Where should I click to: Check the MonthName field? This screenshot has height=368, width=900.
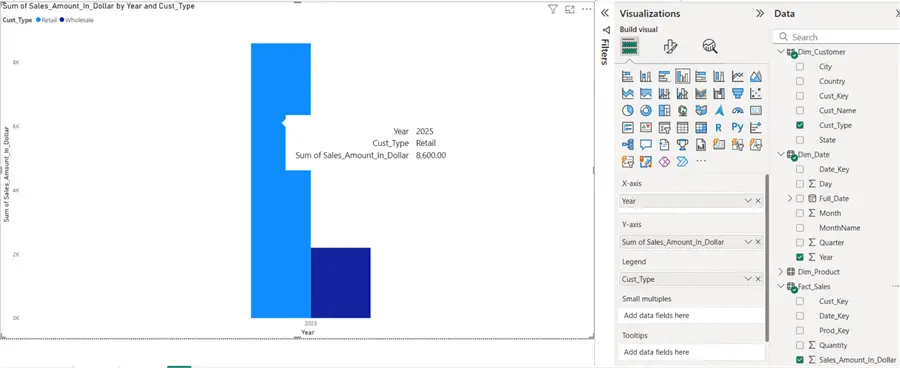800,228
